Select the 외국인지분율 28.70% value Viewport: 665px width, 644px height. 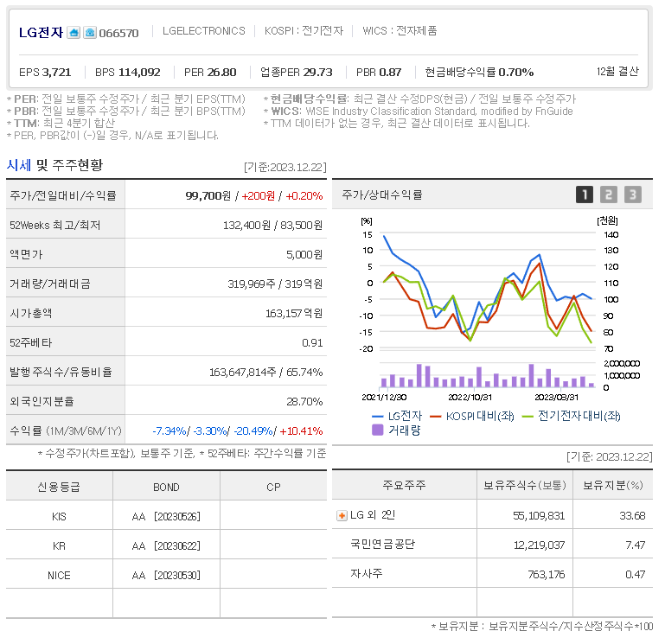pyautogui.click(x=304, y=401)
